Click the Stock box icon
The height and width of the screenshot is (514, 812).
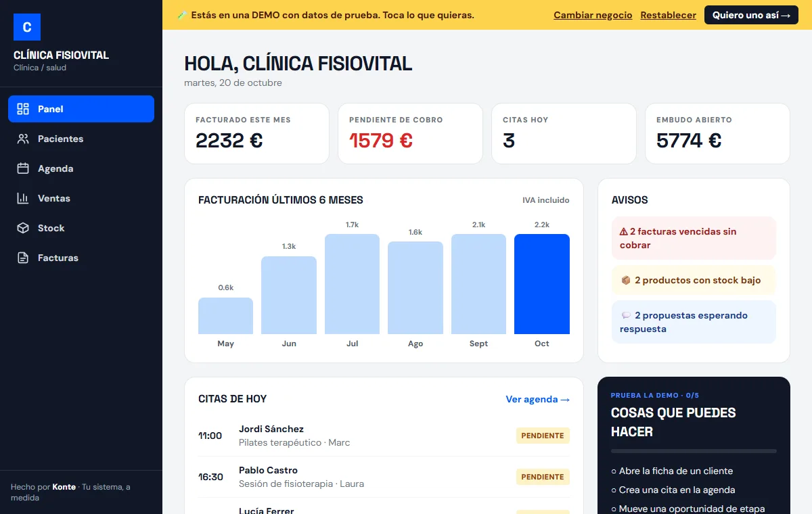pos(23,228)
